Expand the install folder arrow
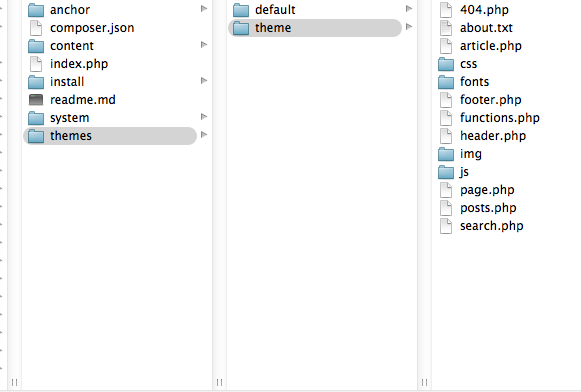This screenshot has height=392, width=581. 204,80
